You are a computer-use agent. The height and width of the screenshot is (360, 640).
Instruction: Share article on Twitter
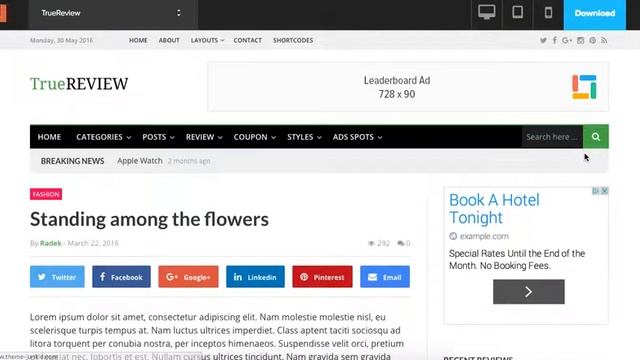(x=57, y=277)
